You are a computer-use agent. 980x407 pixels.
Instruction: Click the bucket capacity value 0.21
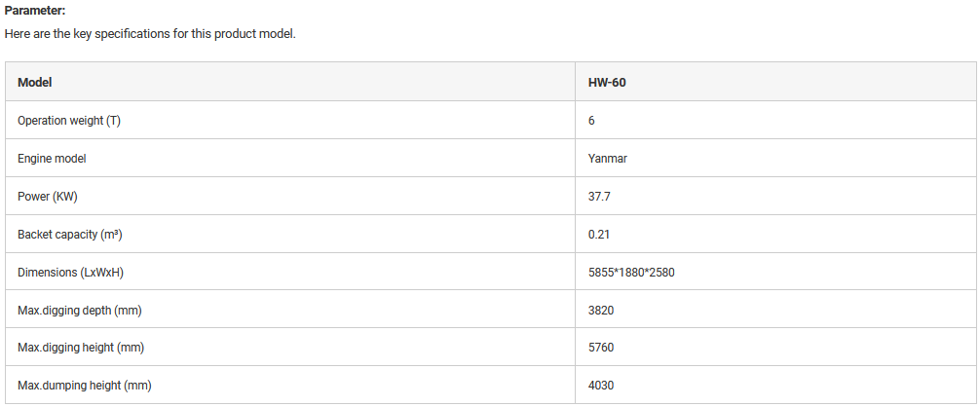(x=599, y=235)
